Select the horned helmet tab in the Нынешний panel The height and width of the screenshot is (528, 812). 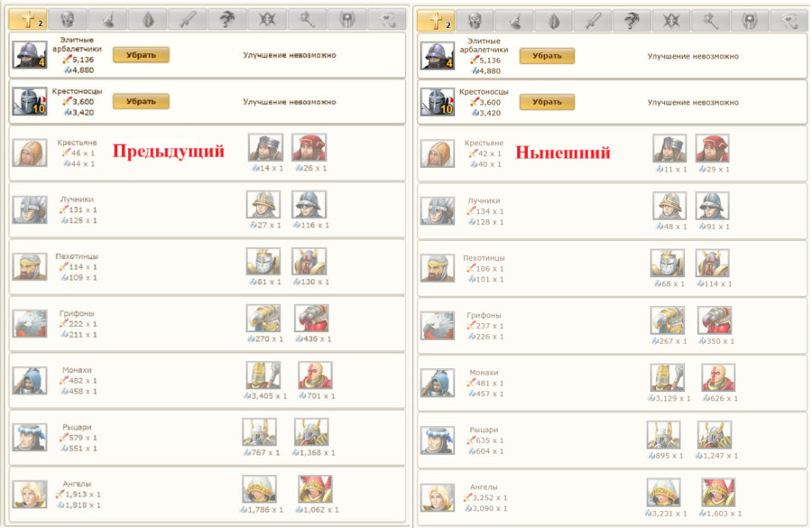(751, 21)
